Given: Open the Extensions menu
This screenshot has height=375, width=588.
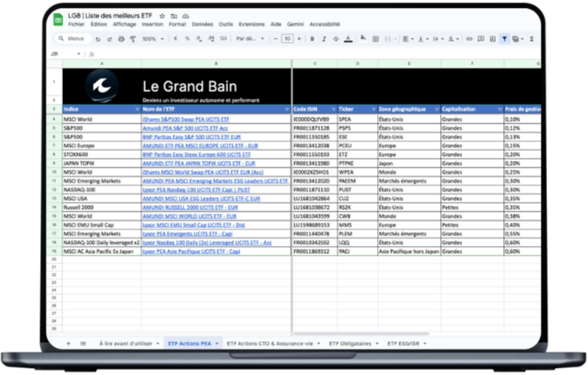Looking at the screenshot, I should point(252,24).
